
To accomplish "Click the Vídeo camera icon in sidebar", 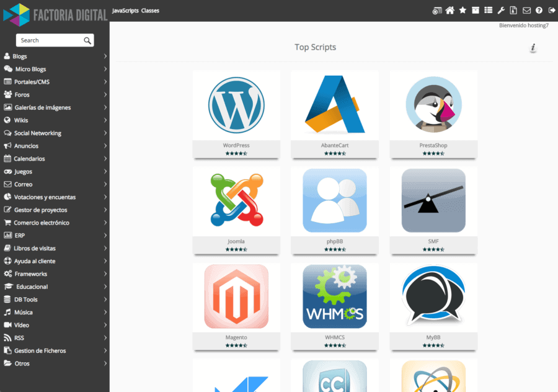I will 7,325.
